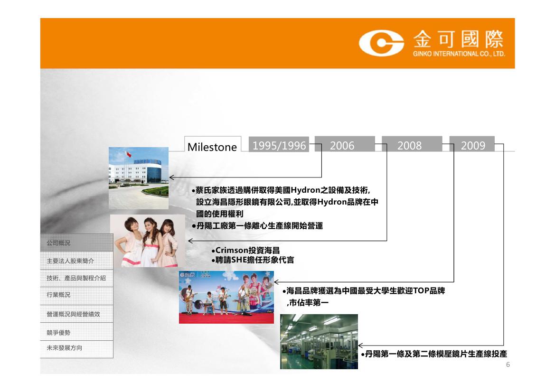The height and width of the screenshot is (392, 555).
Task: Open the 技術、產品與製程介紹 sidebar item
Action: [x=77, y=278]
